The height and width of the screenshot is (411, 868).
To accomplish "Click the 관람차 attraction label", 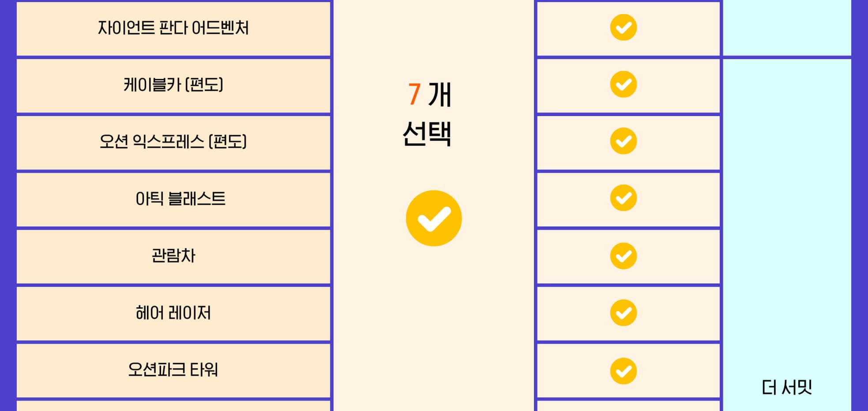I will [173, 256].
